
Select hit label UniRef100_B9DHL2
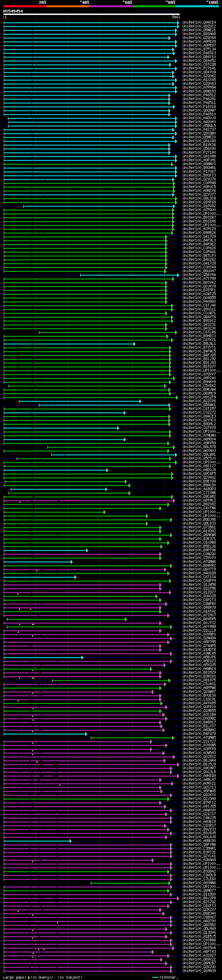199,424
